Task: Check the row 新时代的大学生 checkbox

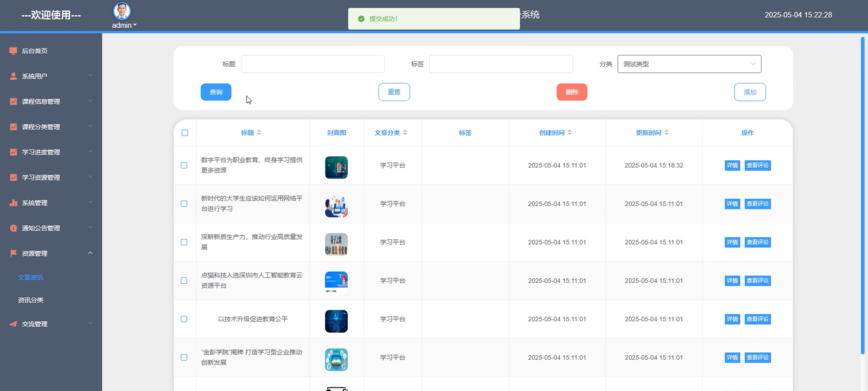Action: 184,203
